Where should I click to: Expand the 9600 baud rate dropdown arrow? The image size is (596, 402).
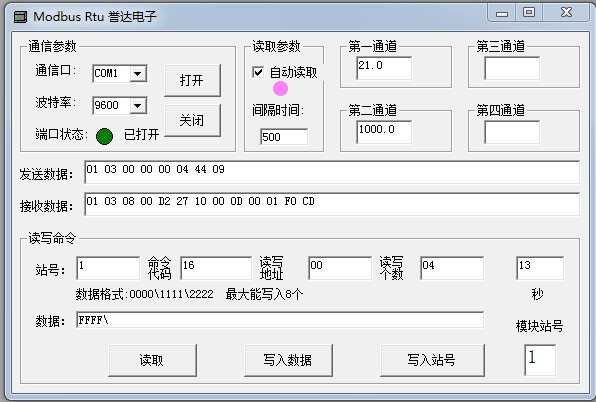point(138,105)
